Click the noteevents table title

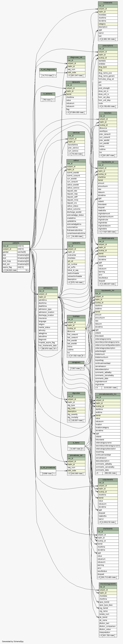click(x=108, y=3)
